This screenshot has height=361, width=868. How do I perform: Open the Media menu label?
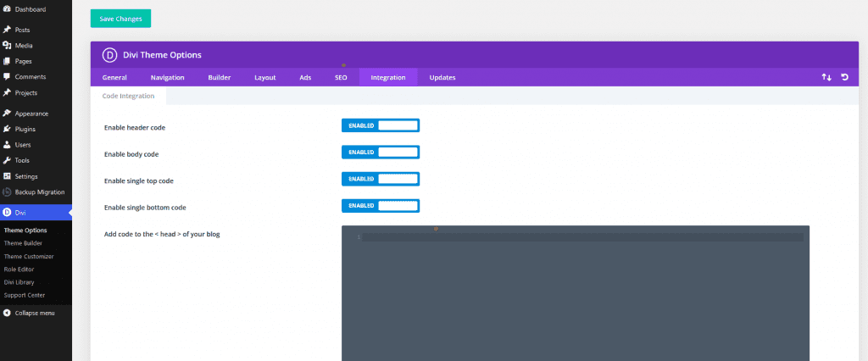(x=24, y=46)
